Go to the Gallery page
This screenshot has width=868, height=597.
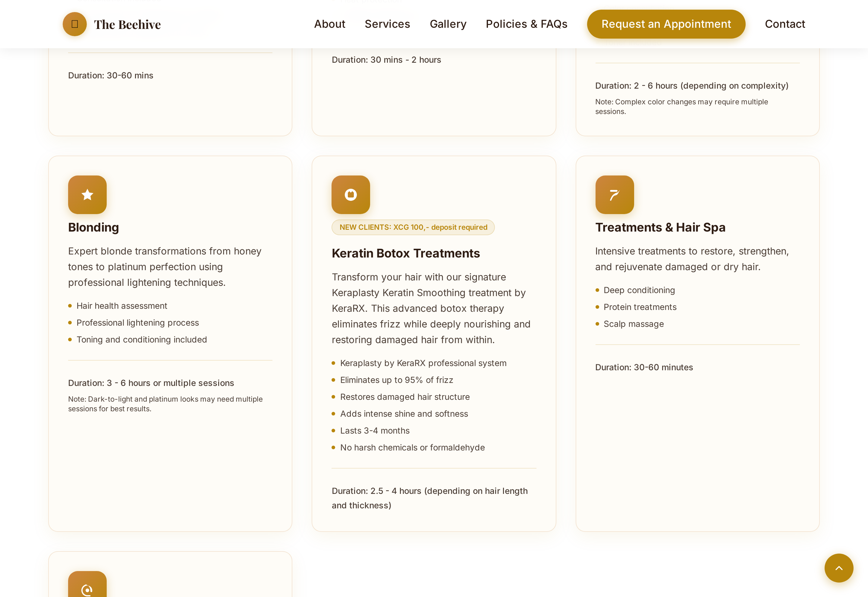click(x=448, y=24)
